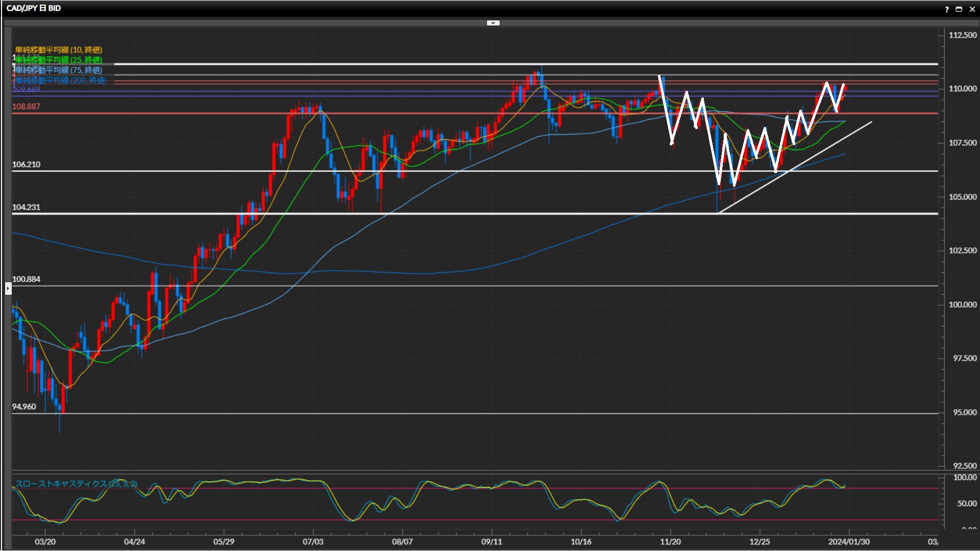
Task: Click the 11/20 date on time axis
Action: (x=670, y=542)
